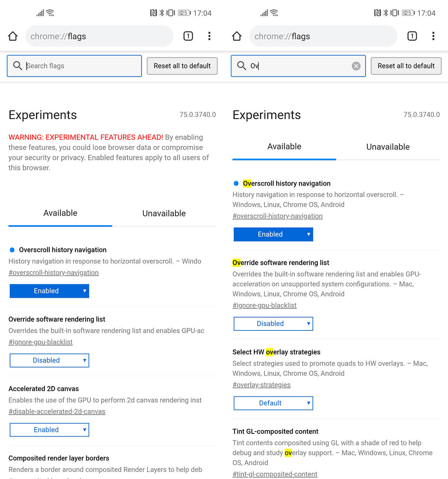
Task: Click the empty "Search flags" field
Action: [x=82, y=66]
